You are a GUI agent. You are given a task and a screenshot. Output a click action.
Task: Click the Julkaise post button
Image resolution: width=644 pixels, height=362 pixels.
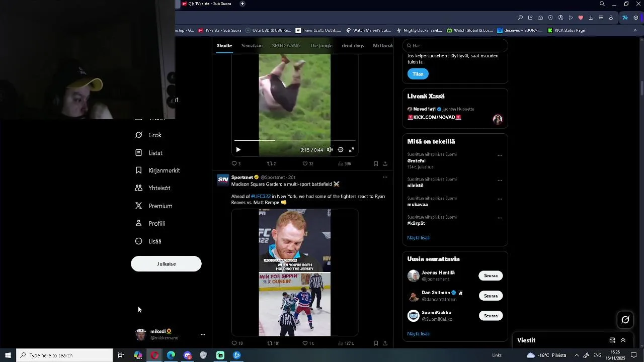(x=166, y=264)
